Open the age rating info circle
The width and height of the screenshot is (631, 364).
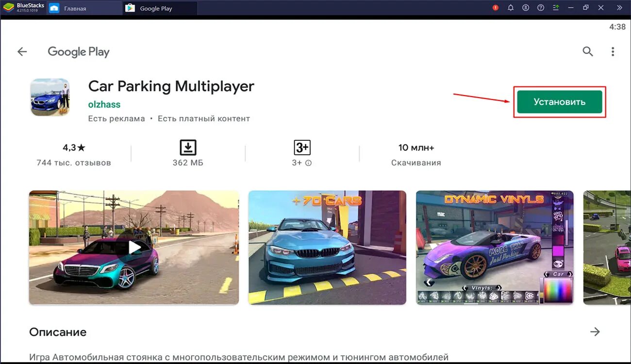(x=308, y=163)
